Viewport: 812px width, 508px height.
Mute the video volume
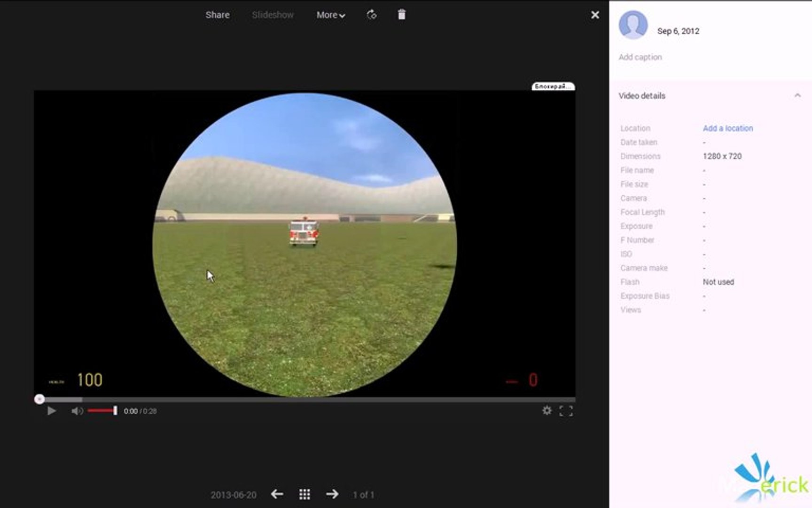[x=76, y=411]
